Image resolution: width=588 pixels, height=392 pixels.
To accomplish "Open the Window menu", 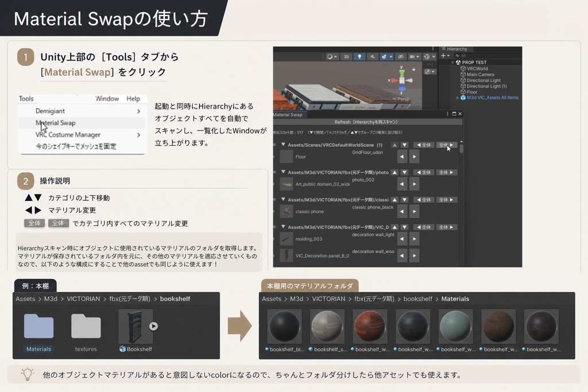I will point(107,99).
